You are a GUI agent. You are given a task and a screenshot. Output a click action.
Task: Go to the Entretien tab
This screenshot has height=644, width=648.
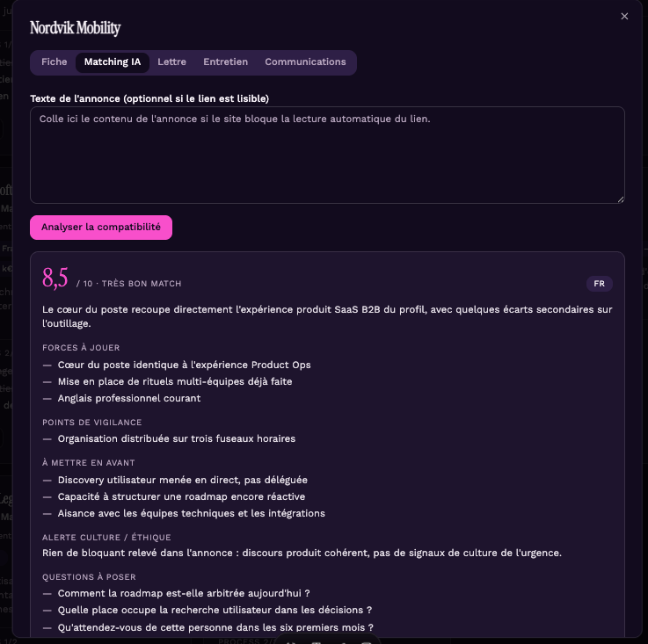click(225, 62)
